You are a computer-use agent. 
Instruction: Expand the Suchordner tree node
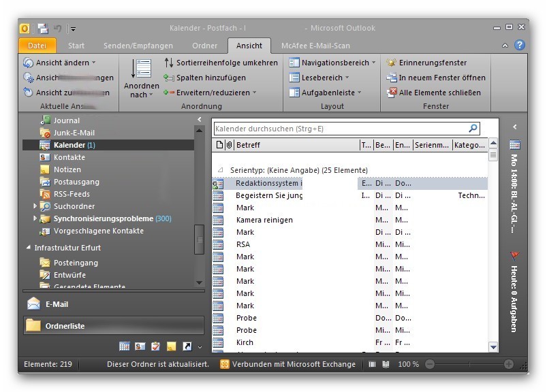point(35,206)
